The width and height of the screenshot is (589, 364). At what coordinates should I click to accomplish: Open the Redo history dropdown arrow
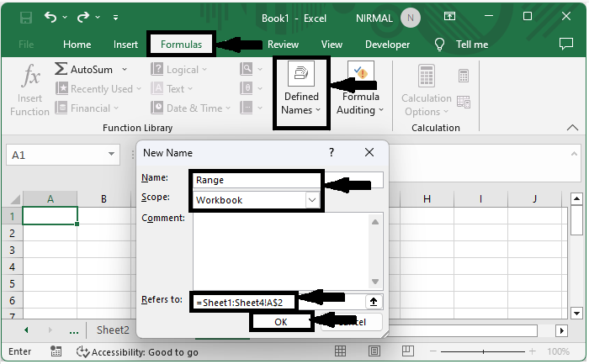98,18
